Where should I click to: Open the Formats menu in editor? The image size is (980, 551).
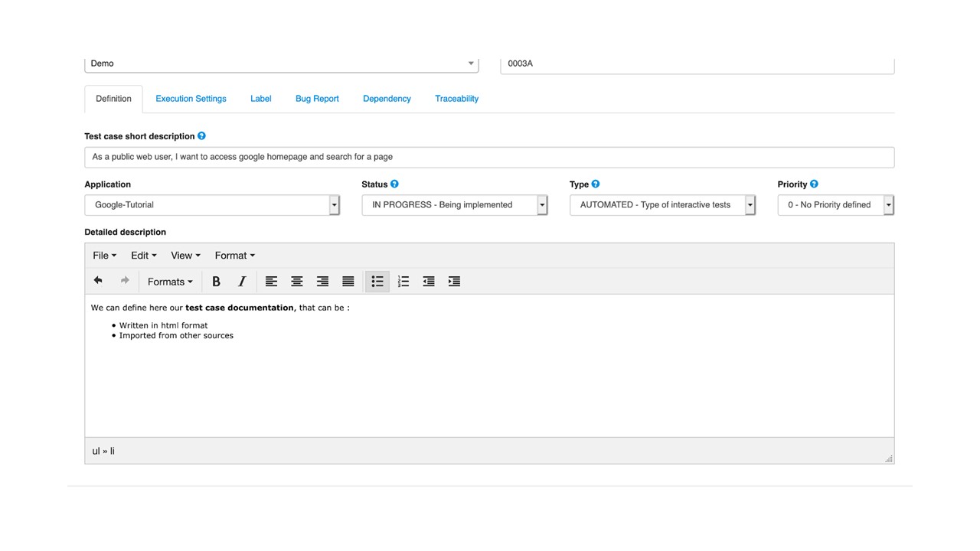coord(170,282)
